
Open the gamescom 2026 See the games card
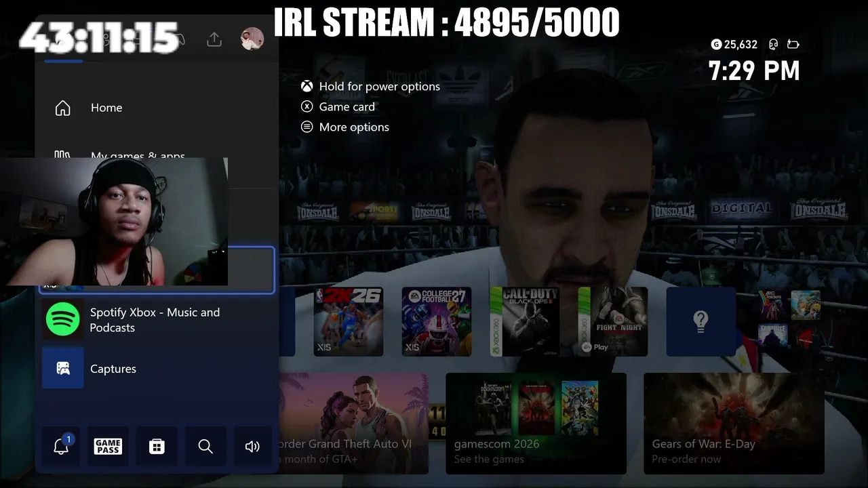pyautogui.click(x=536, y=424)
